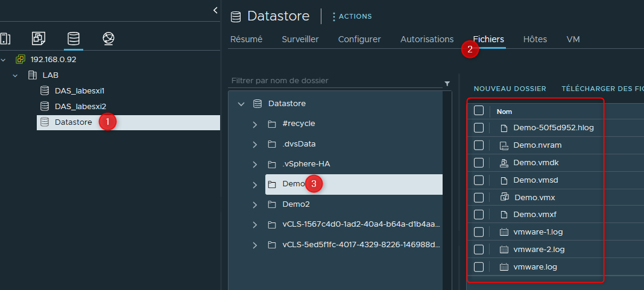Click the Demo.vmxf file icon
Screen dimensions: 644x290
pos(504,215)
